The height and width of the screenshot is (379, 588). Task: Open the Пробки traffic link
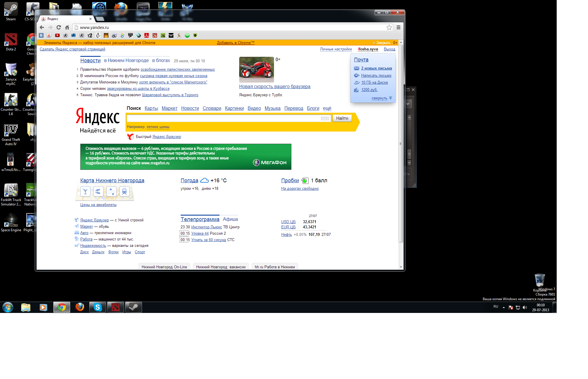pos(290,180)
